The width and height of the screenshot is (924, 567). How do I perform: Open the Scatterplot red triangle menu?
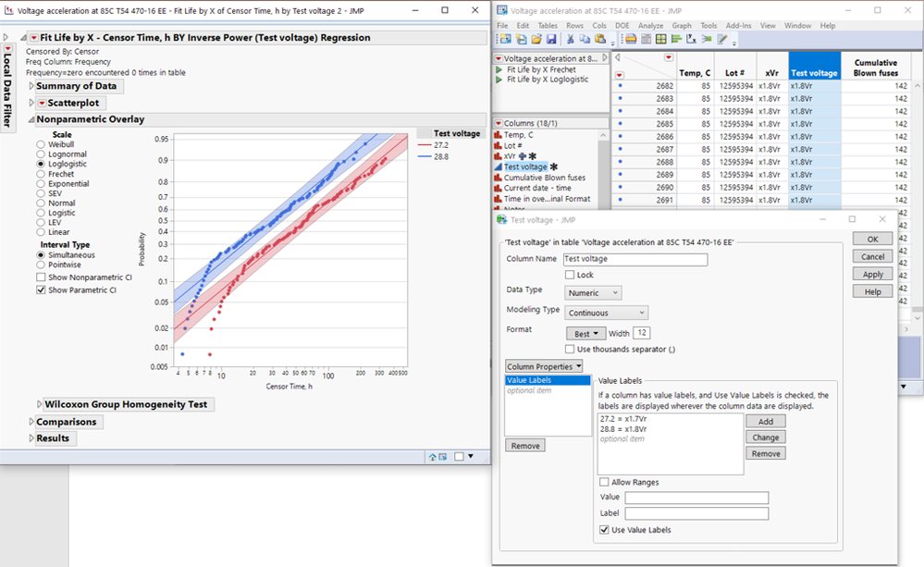pos(42,104)
